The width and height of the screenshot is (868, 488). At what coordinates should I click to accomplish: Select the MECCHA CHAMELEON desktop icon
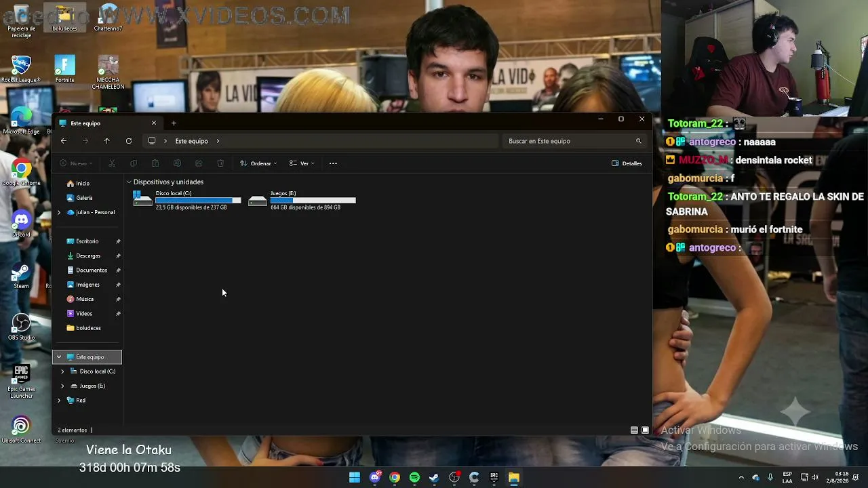(108, 73)
